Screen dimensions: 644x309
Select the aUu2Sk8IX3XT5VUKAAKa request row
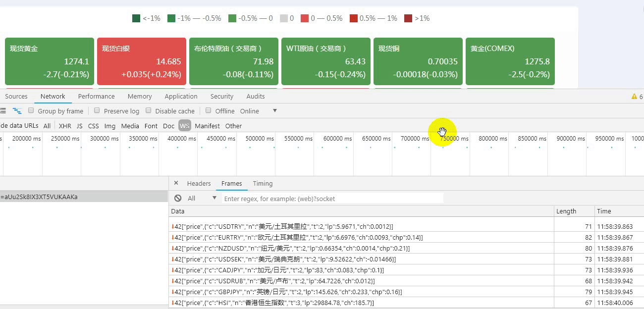84,197
